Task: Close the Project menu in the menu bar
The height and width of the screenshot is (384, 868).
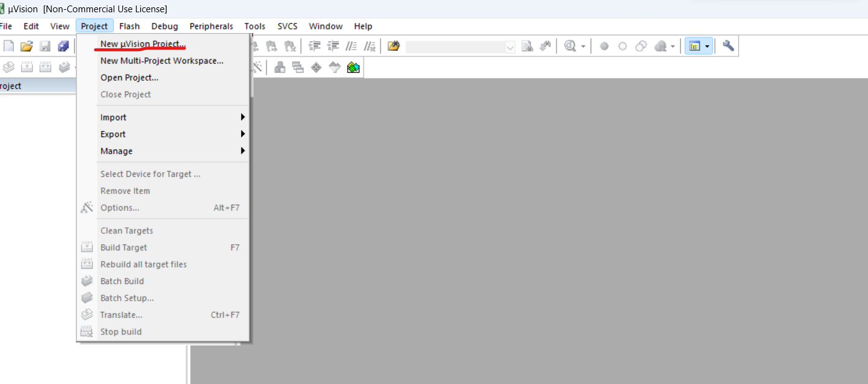Action: [x=94, y=26]
